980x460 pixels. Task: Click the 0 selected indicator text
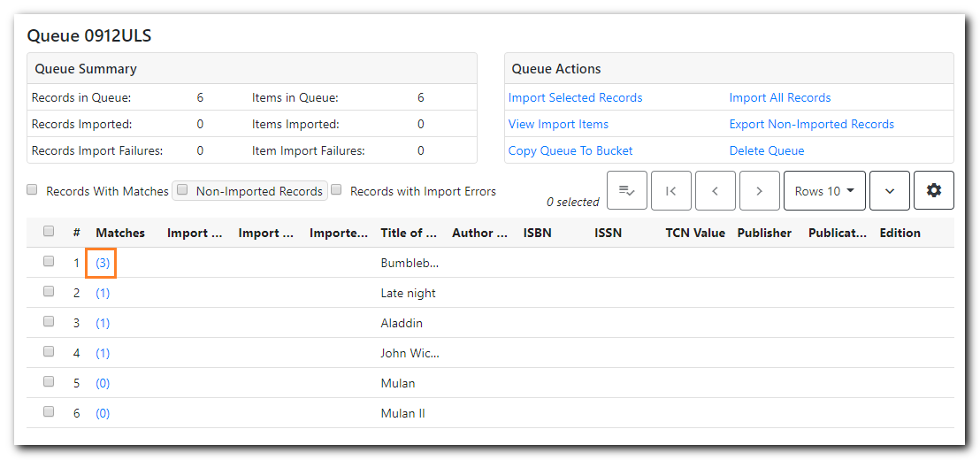(x=572, y=202)
